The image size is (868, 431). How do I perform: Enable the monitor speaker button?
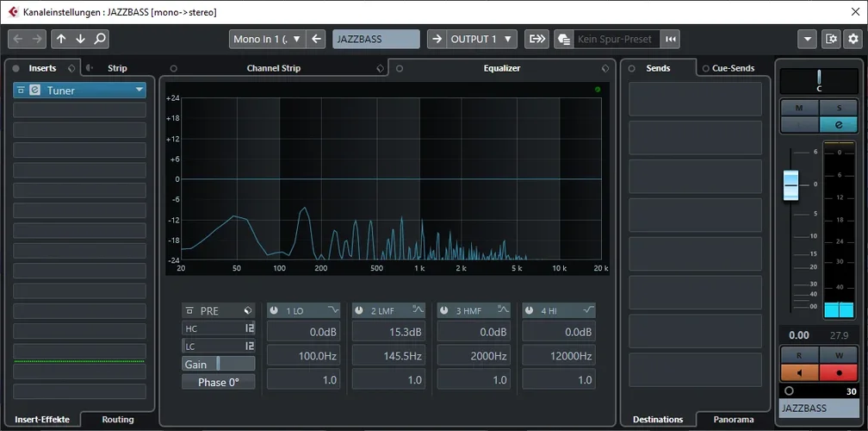[x=799, y=373]
